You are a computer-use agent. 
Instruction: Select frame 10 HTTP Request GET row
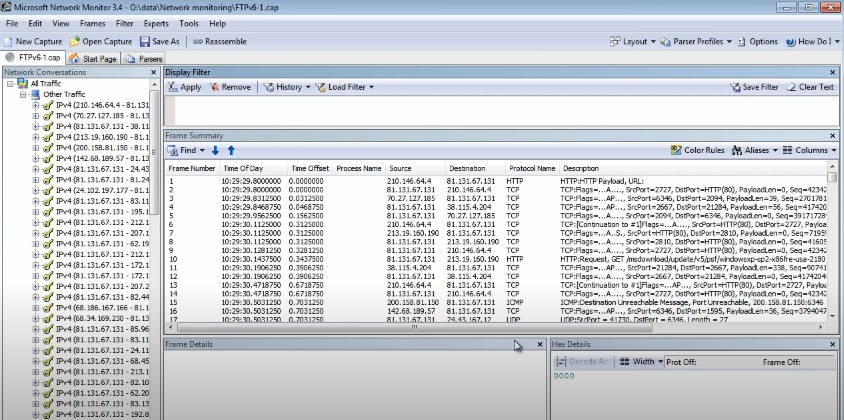(496, 259)
